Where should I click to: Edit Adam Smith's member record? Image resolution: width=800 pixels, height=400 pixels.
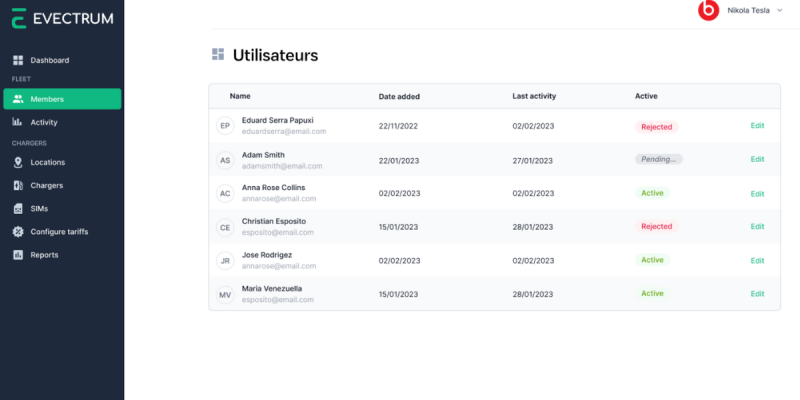(x=757, y=159)
